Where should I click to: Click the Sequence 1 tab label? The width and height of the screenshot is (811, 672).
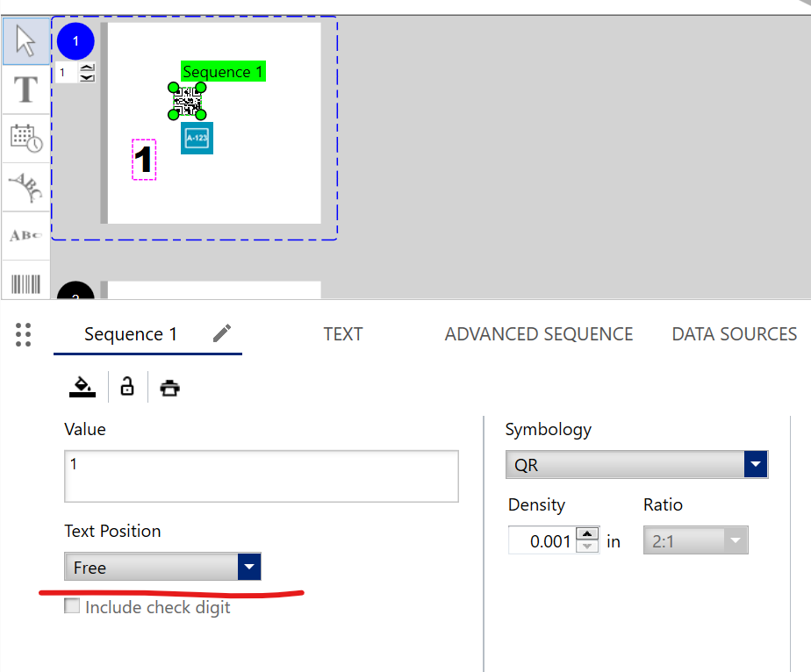click(132, 334)
